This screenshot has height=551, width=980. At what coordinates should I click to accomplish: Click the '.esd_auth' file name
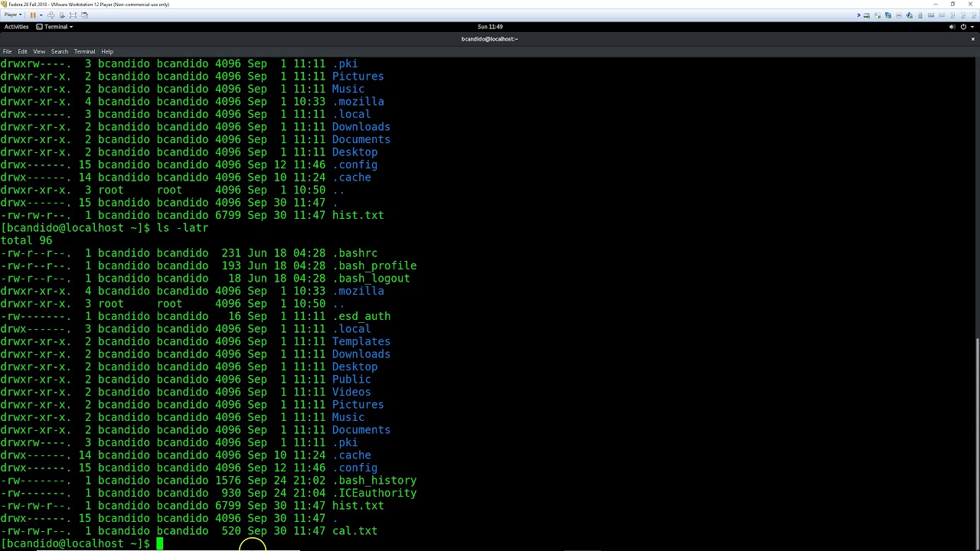pos(361,316)
